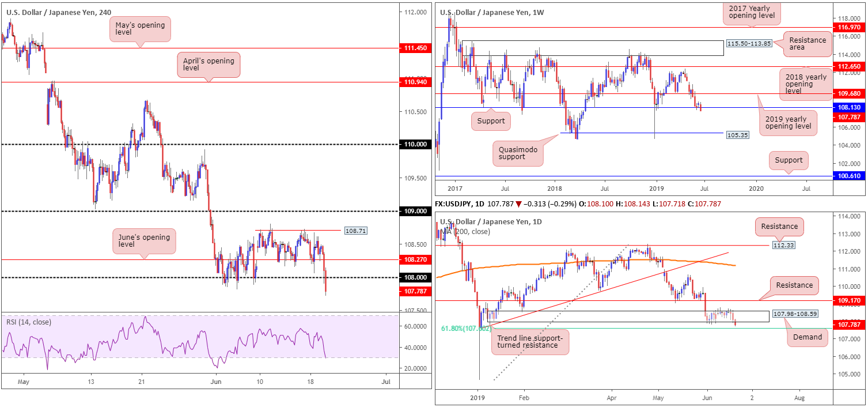Select the Demand callout on daily chart

[807, 337]
